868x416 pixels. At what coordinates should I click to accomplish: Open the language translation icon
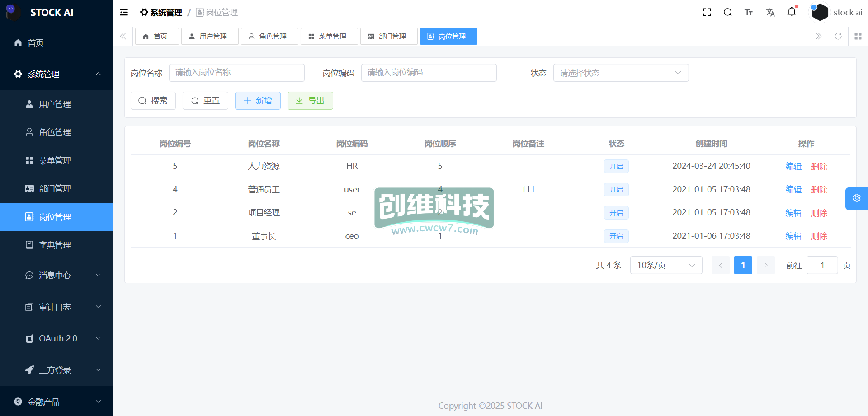pyautogui.click(x=770, y=13)
